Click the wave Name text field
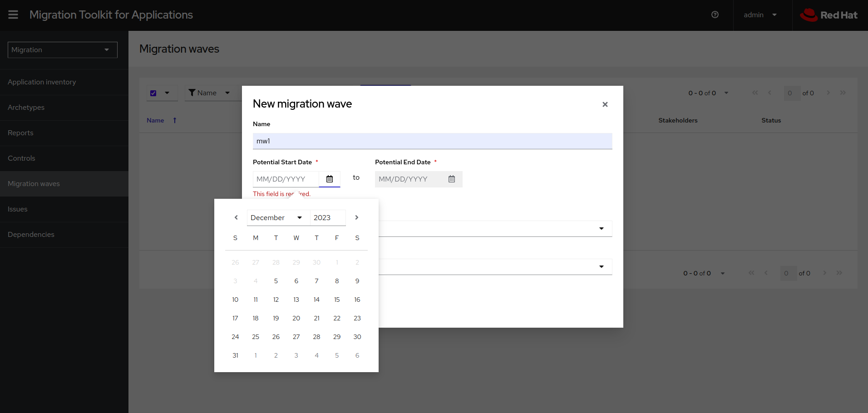 pos(432,141)
